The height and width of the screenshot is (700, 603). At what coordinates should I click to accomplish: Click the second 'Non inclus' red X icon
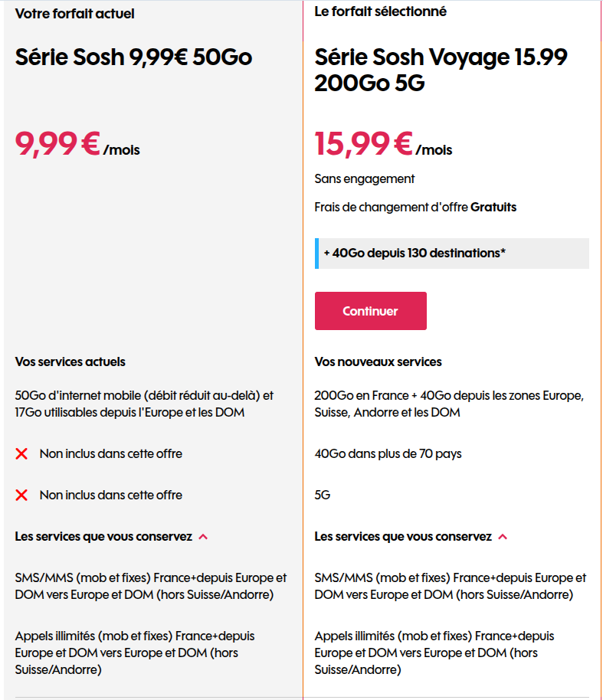pos(21,494)
